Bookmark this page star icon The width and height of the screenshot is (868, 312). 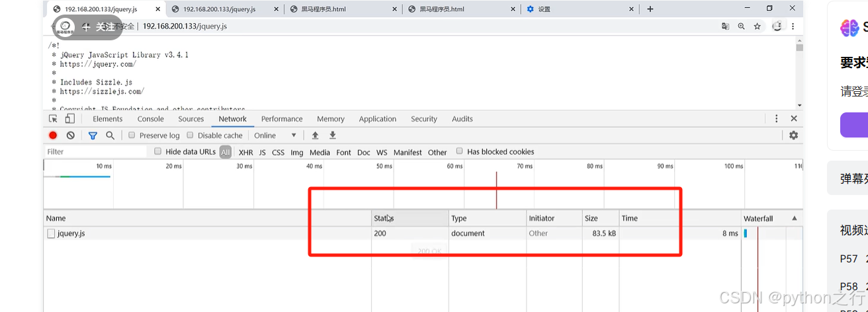click(758, 26)
